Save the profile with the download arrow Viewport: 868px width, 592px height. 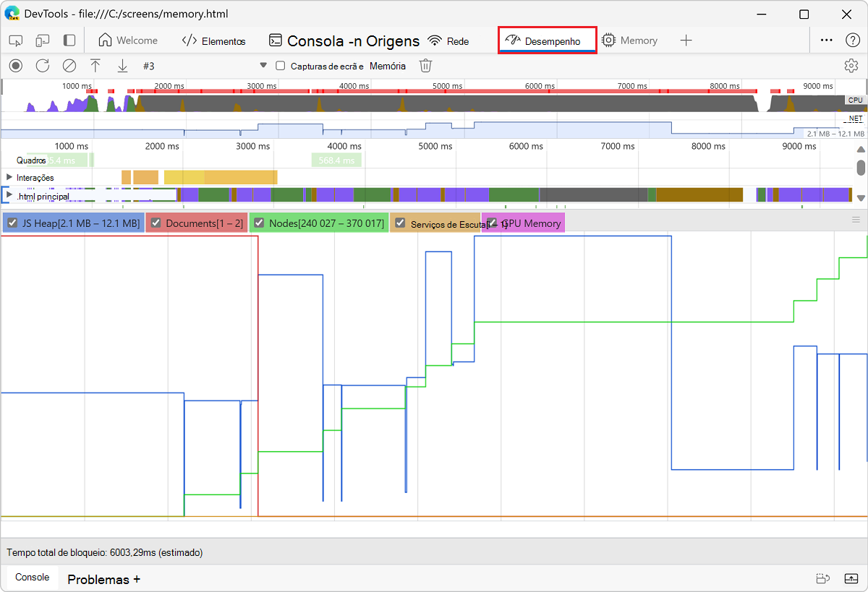pyautogui.click(x=122, y=66)
